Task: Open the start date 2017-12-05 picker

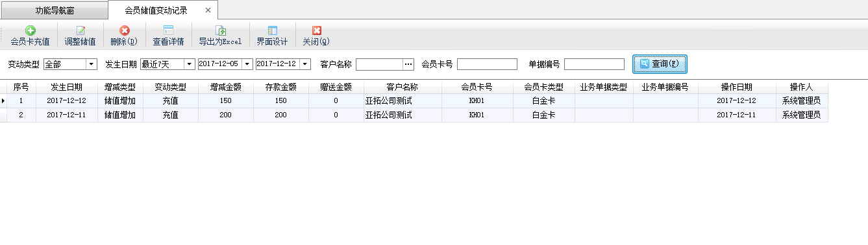Action: (x=247, y=64)
